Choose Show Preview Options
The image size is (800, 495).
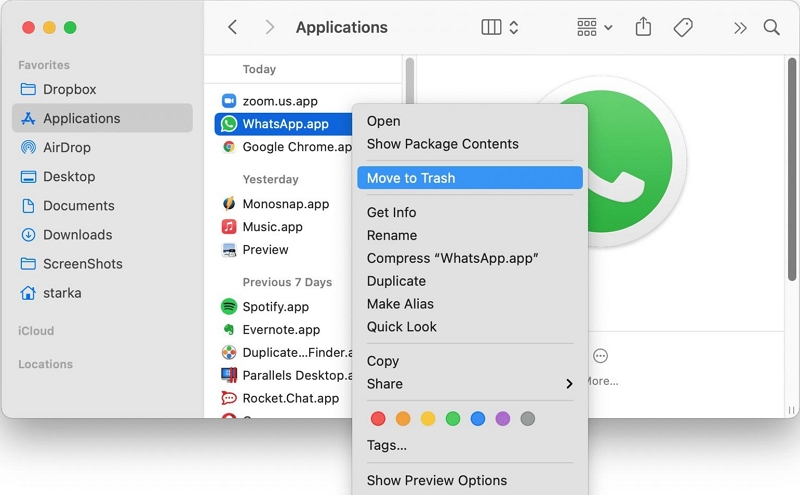(469, 480)
